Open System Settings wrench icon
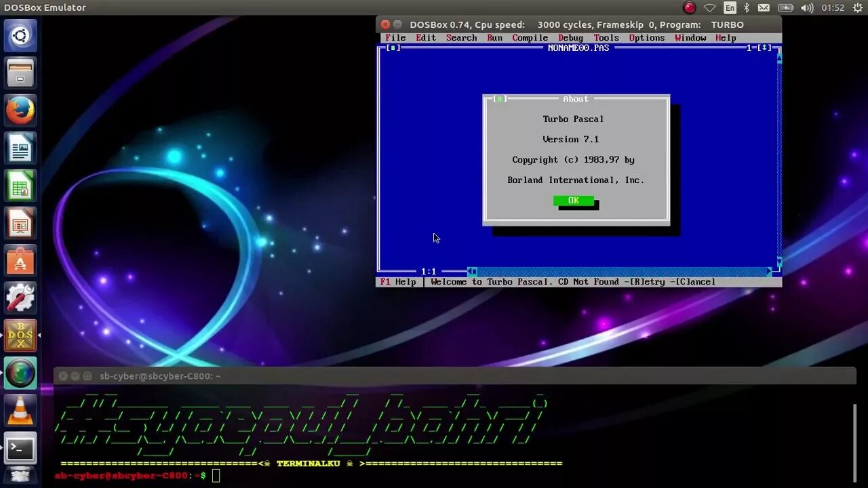This screenshot has height=488, width=868. [20, 298]
